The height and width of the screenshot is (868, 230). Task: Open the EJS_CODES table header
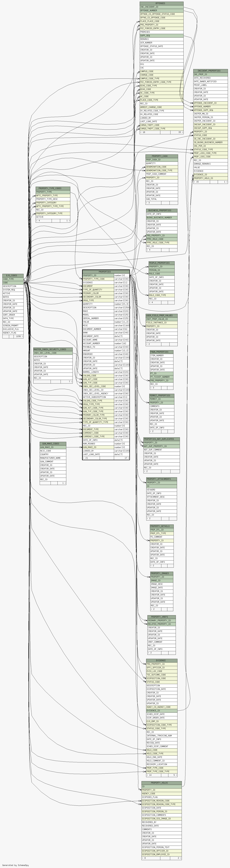[x=13, y=276]
